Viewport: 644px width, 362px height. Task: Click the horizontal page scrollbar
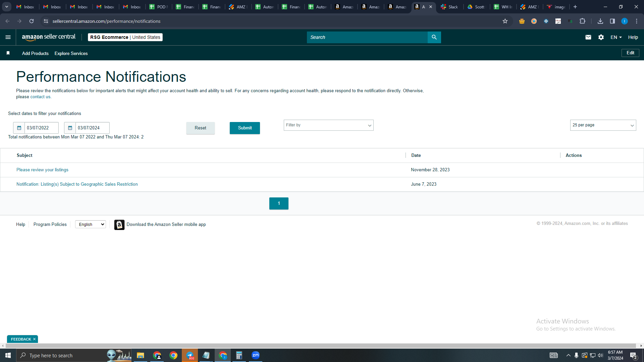pyautogui.click(x=320, y=346)
